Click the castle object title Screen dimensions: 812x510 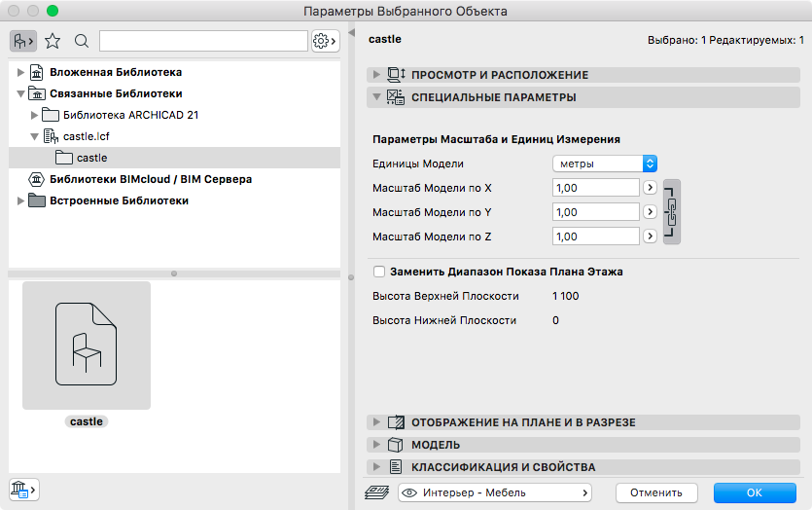385,39
